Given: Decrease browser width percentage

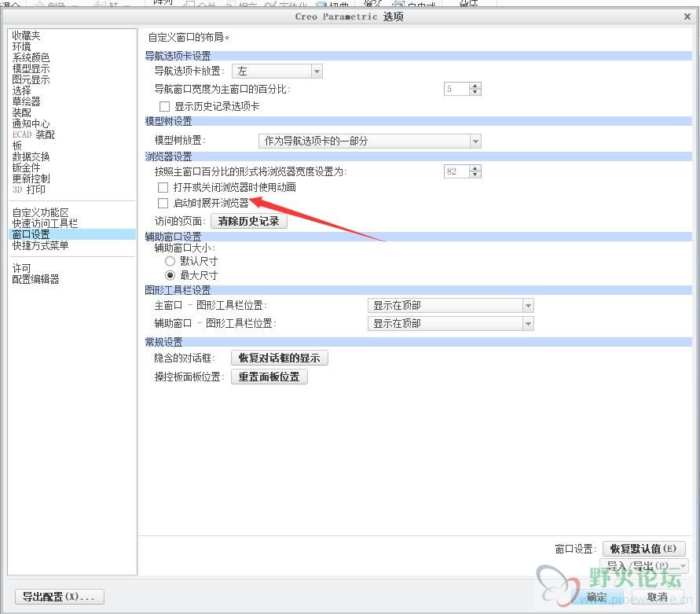Looking at the screenshot, I should [475, 175].
